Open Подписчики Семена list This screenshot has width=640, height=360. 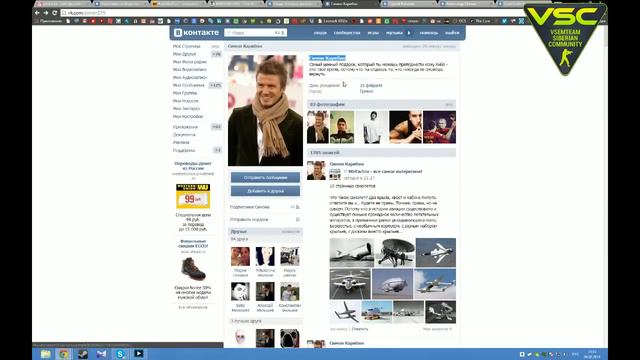pyautogui.click(x=250, y=207)
